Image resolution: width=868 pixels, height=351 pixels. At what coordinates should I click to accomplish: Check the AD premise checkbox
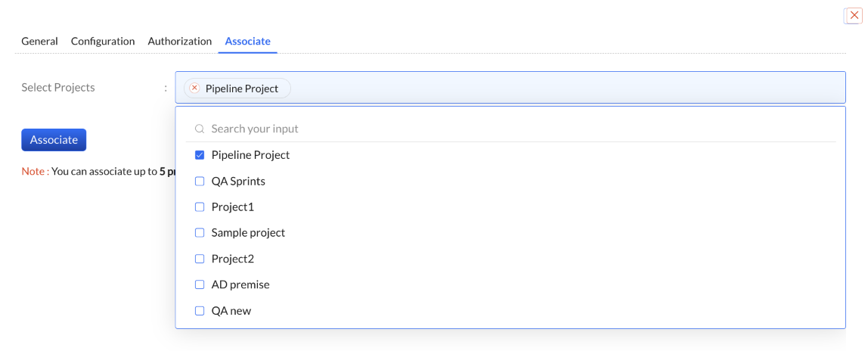click(x=200, y=284)
